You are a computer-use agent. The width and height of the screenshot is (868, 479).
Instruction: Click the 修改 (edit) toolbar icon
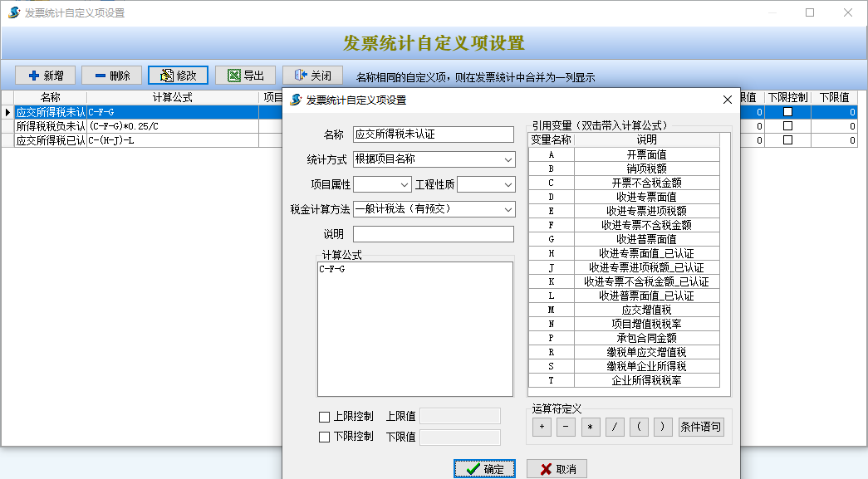tap(166, 76)
